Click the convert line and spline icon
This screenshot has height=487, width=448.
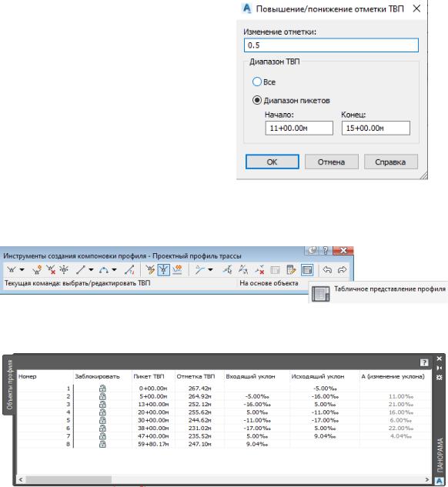point(129,269)
